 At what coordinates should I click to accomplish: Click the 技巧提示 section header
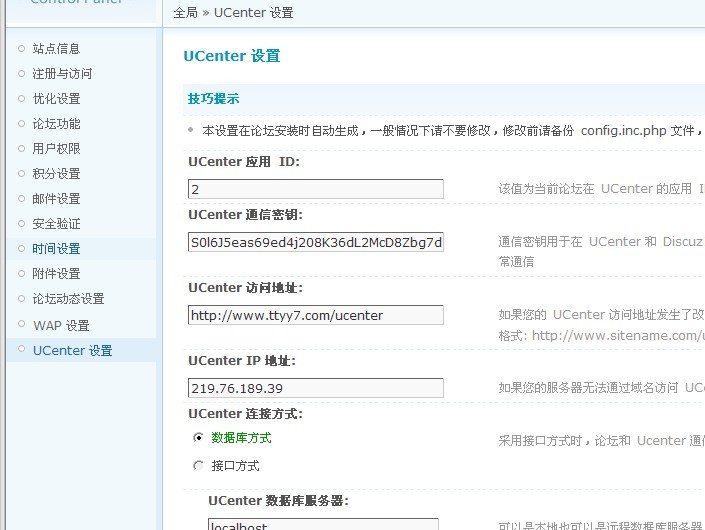click(x=213, y=99)
